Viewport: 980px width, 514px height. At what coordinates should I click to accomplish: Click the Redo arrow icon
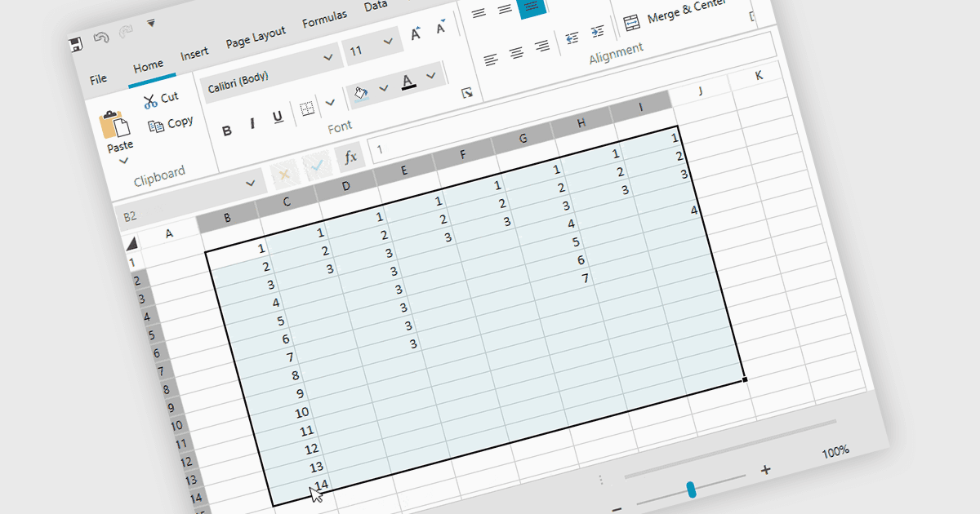point(126,32)
